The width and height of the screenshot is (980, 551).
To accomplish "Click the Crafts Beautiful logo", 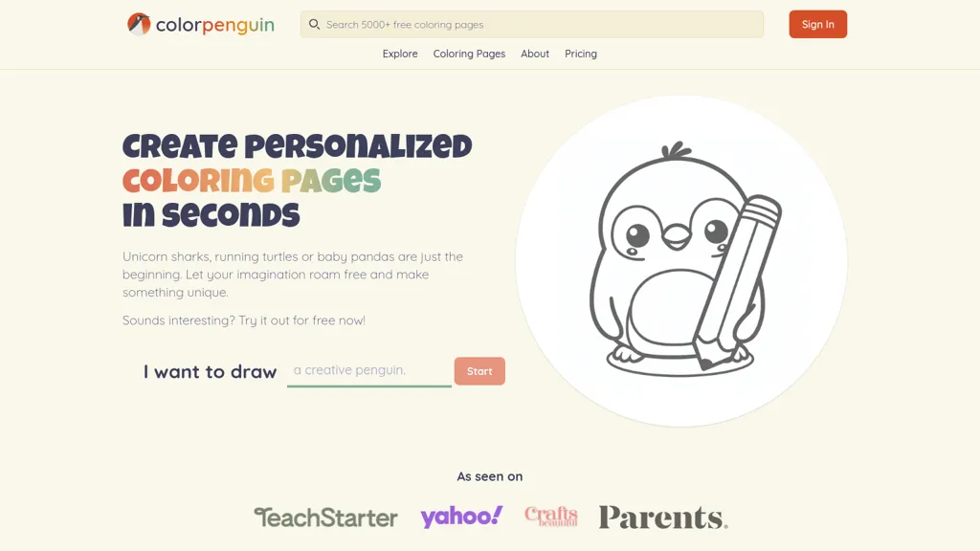I will coord(550,516).
